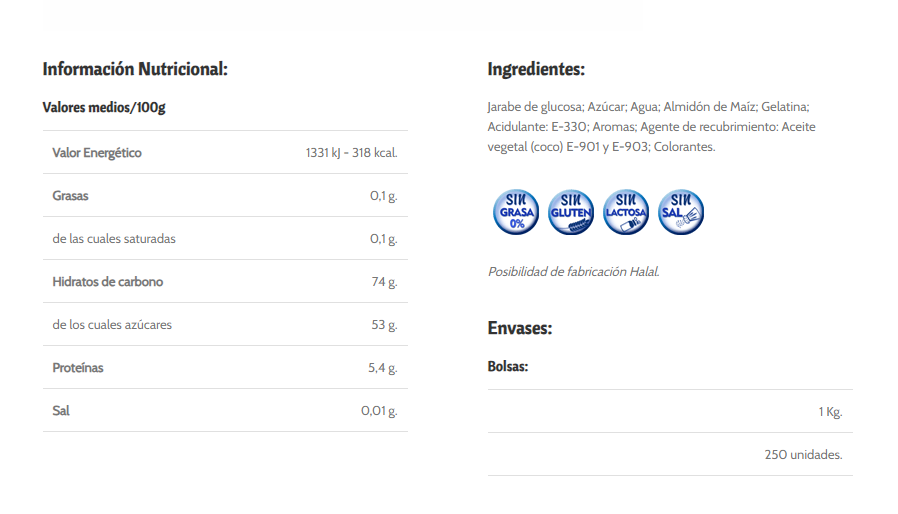Click the Hidratos de carbono label
Image resolution: width=898 pixels, height=514 pixels.
pyautogui.click(x=108, y=281)
